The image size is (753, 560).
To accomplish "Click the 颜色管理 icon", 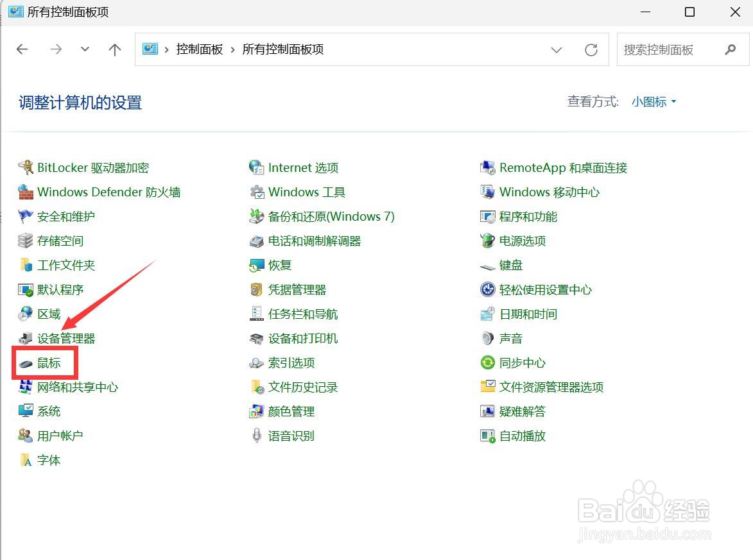I will pyautogui.click(x=256, y=411).
